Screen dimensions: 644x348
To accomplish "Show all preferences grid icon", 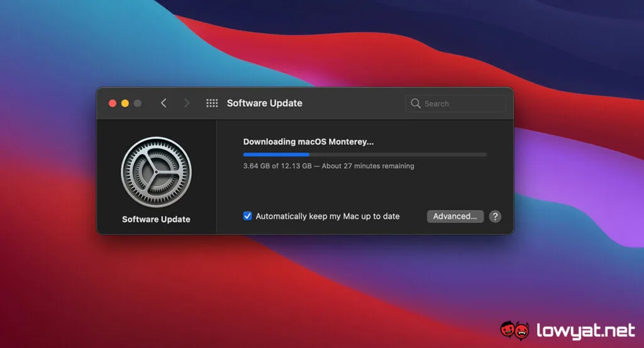I will [212, 103].
